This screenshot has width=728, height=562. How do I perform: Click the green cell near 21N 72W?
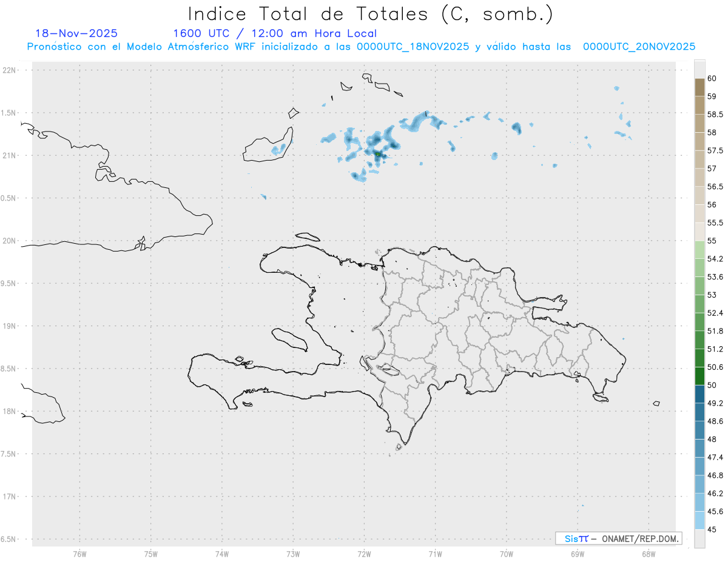click(377, 155)
